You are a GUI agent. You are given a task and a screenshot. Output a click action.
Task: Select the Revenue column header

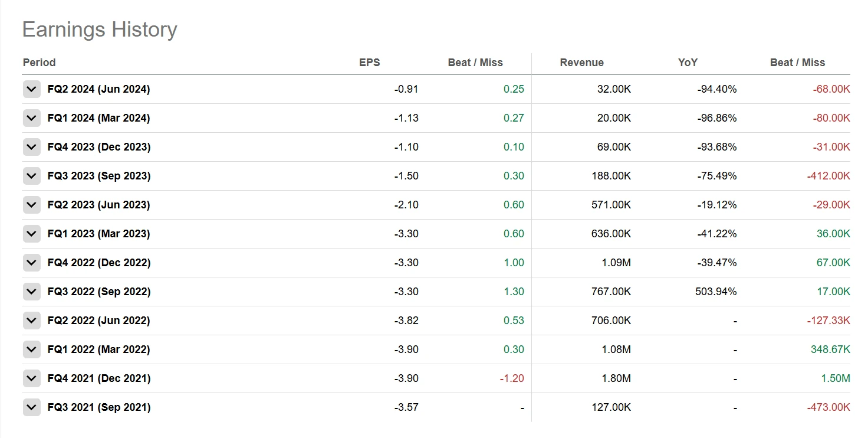click(x=581, y=63)
